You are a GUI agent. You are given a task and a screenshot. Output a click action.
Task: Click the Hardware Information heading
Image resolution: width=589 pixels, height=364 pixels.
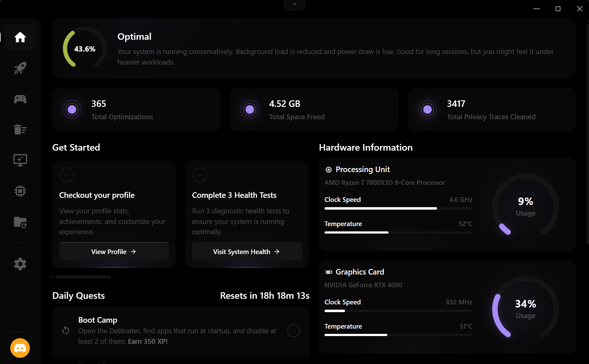coord(366,148)
